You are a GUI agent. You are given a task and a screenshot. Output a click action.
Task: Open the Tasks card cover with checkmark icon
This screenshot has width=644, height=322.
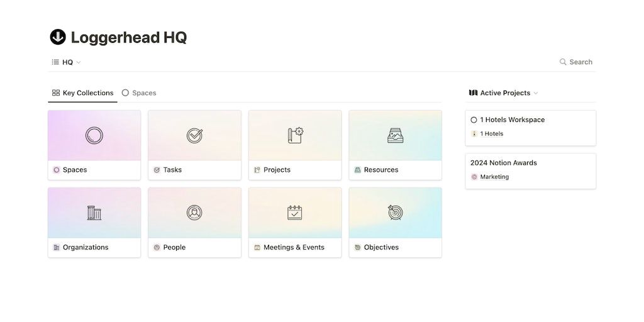pyautogui.click(x=195, y=135)
